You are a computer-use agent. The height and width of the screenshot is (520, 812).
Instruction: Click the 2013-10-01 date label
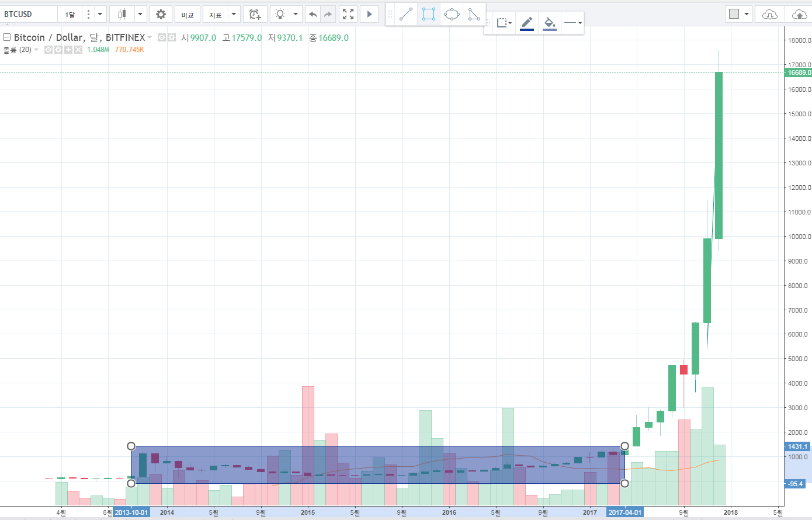click(x=131, y=512)
